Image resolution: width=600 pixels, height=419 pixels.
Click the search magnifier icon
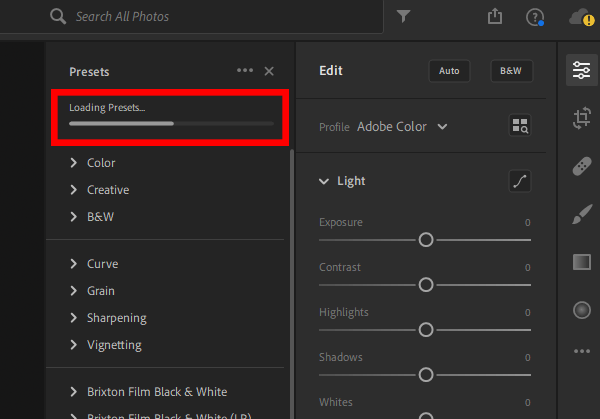(x=58, y=16)
